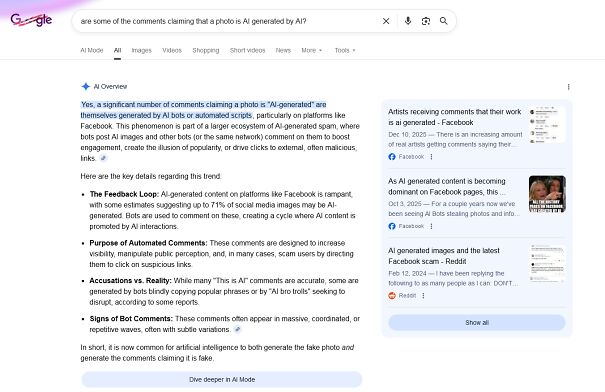Screen dimensions: 605x392
Task: Click Facebook icon under 'As AI generated content'
Action: coord(392,226)
